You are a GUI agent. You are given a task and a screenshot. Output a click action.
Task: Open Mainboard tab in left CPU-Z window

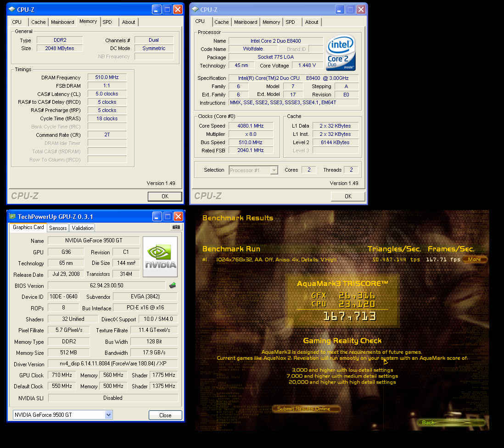pos(62,22)
